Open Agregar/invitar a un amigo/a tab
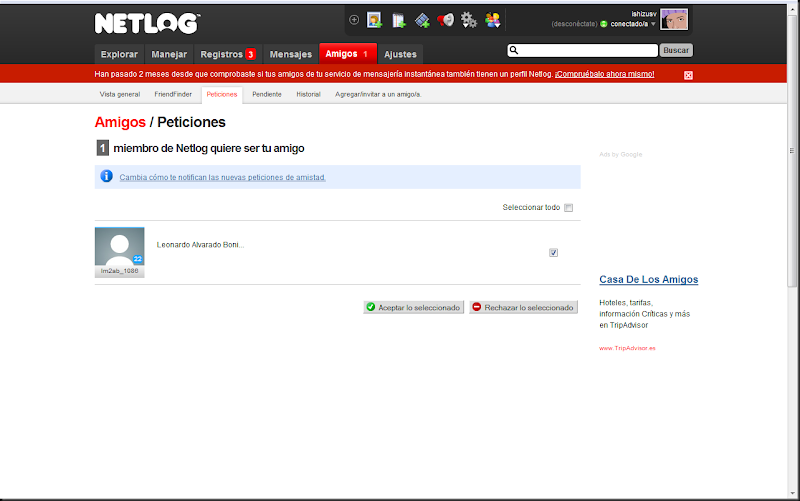 point(378,94)
